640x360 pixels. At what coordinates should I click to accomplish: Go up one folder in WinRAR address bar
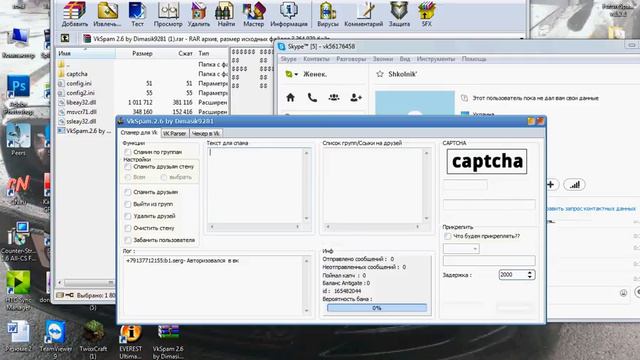(x=65, y=38)
